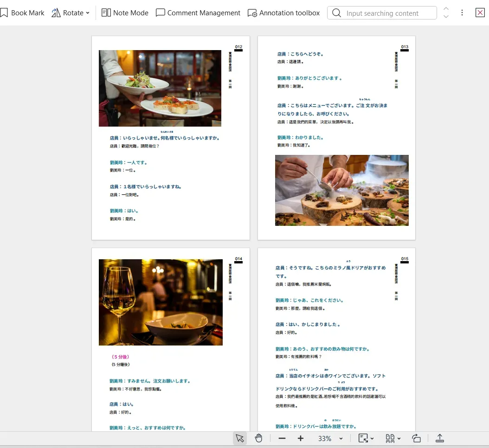Toggle Note Mode on
The image size is (489, 448).
click(125, 13)
